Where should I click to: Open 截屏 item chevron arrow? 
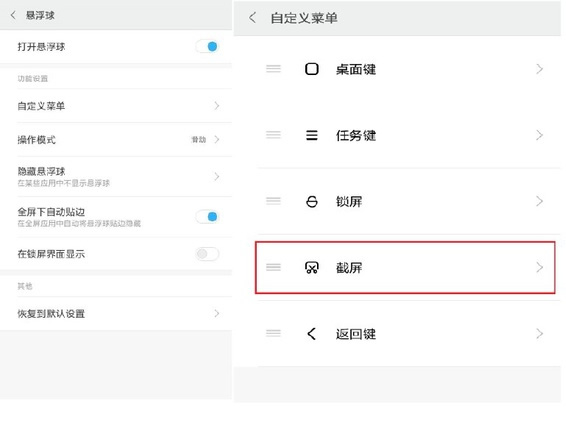(539, 268)
